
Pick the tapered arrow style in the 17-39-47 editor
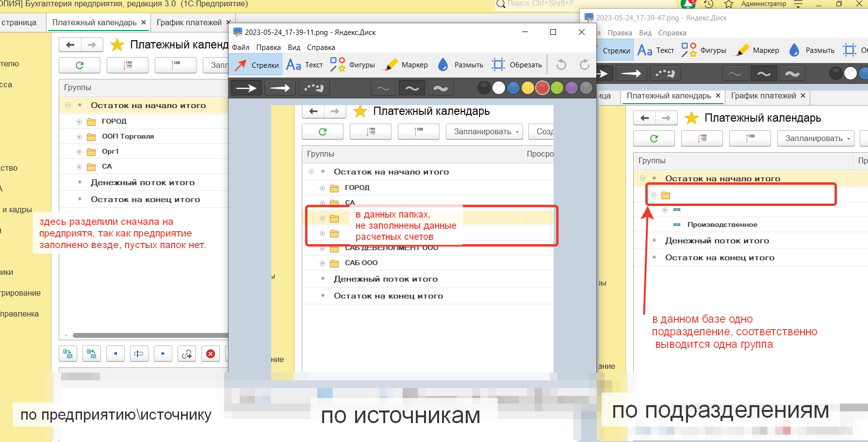631,74
